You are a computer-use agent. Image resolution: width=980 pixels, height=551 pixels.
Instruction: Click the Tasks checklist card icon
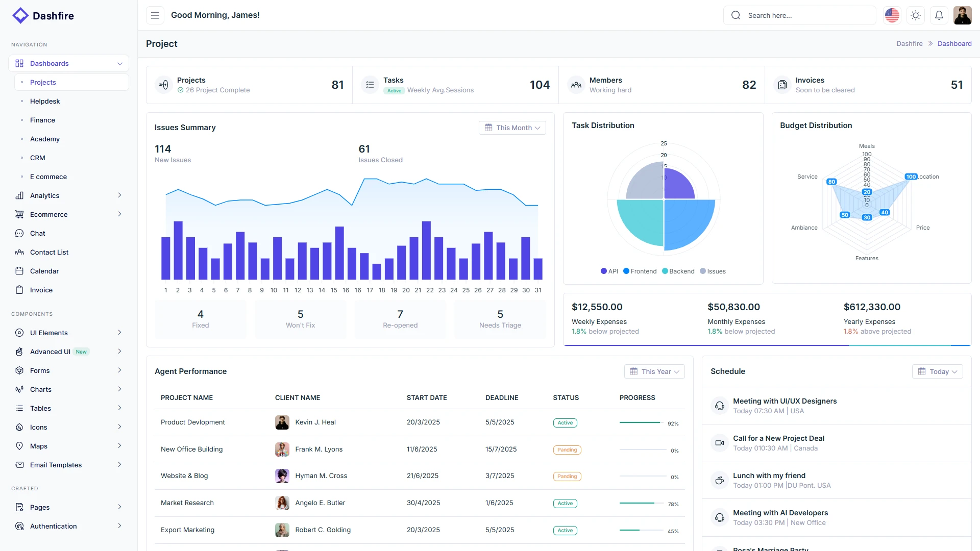tap(370, 85)
